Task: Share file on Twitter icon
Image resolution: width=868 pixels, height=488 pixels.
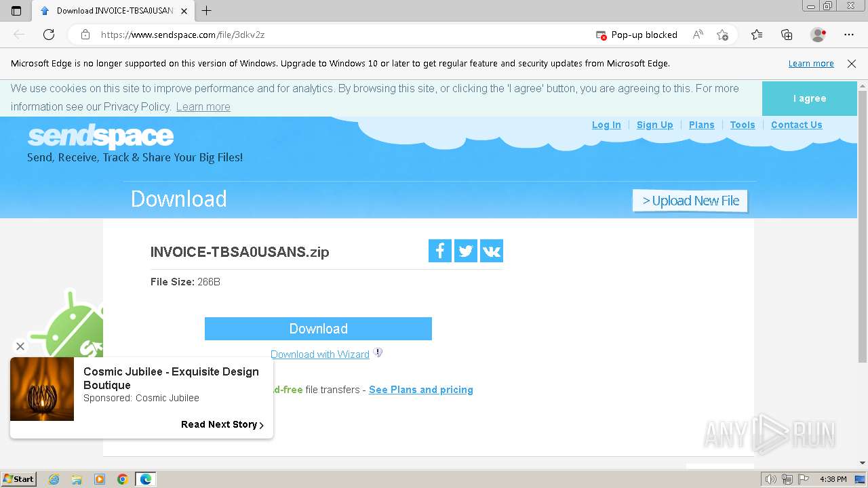Action: 466,251
